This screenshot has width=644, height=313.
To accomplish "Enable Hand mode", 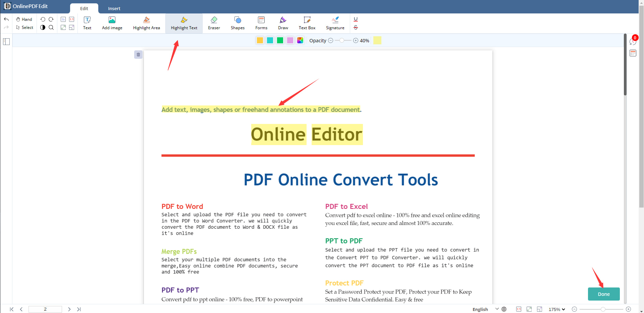I will [x=24, y=19].
